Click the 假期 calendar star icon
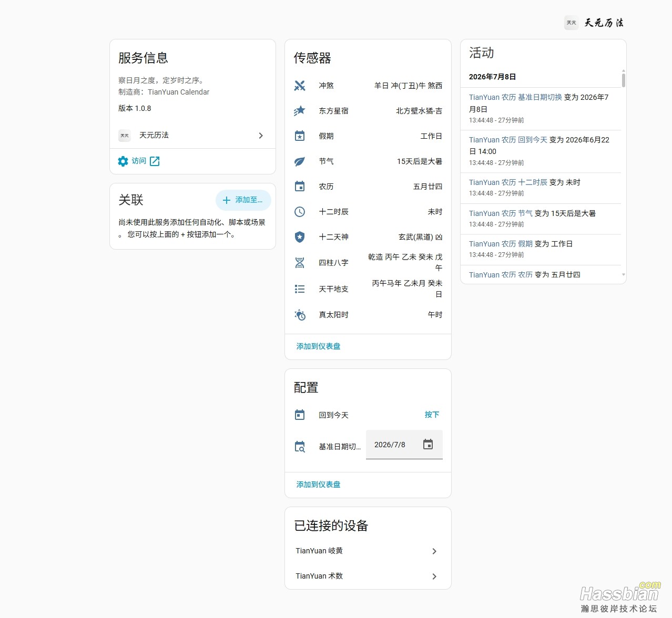The image size is (672, 618). pyautogui.click(x=300, y=136)
